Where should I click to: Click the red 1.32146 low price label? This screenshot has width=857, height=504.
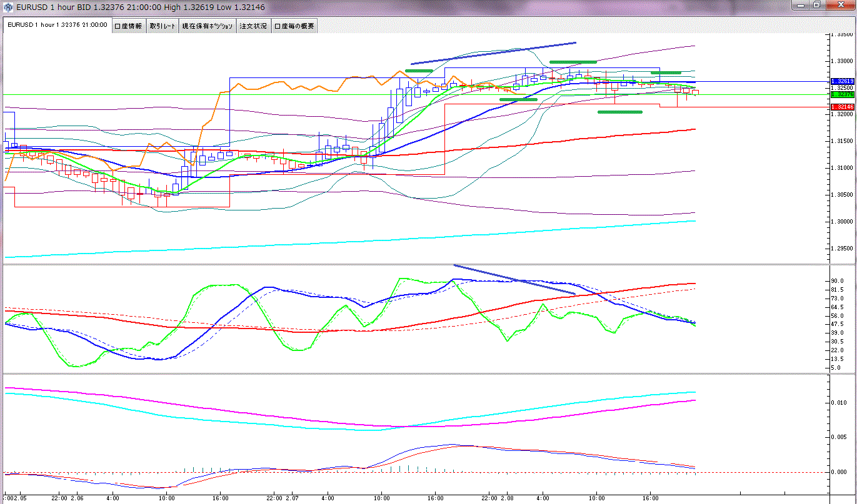[843, 107]
